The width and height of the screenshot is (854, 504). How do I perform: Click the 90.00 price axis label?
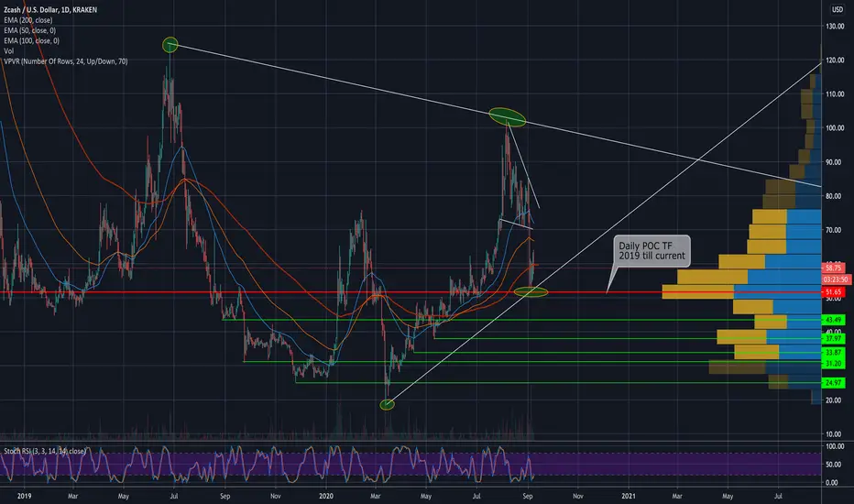835,162
